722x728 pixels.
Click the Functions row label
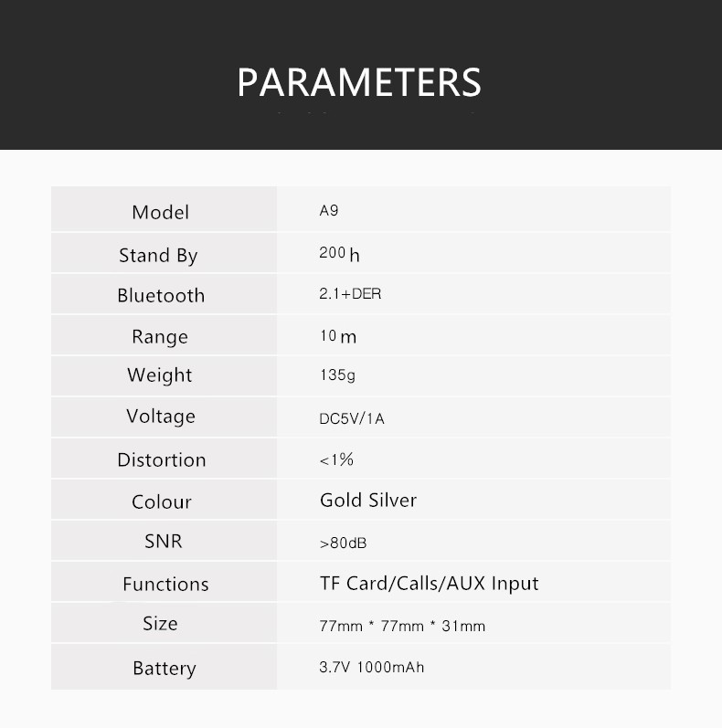point(165,584)
